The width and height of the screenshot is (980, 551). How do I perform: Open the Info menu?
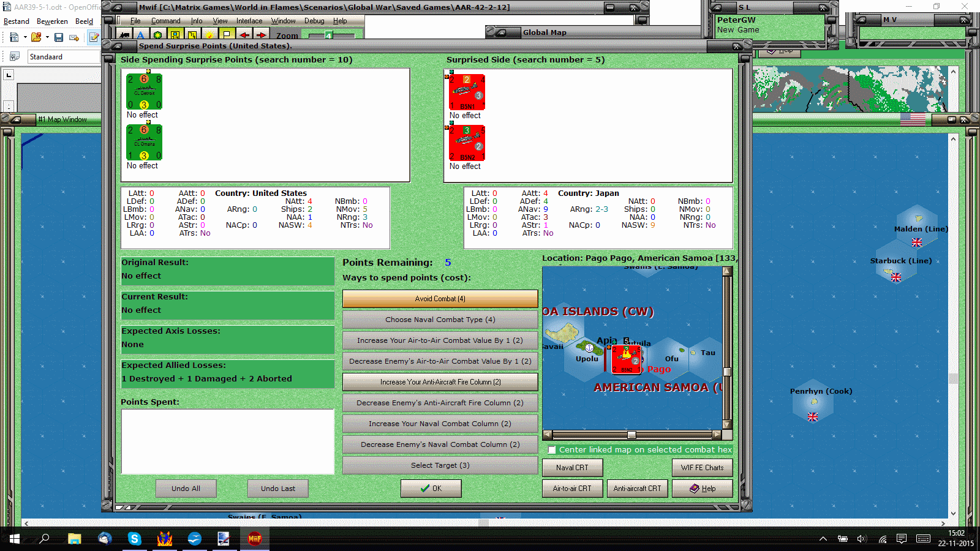[x=197, y=21]
